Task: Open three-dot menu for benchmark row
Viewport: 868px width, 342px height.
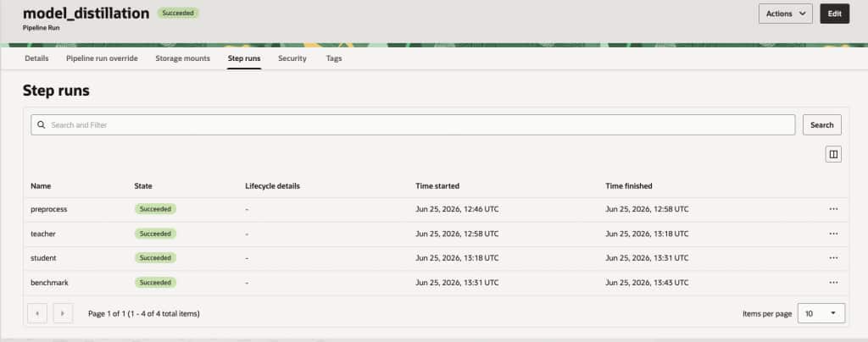Action: [834, 283]
